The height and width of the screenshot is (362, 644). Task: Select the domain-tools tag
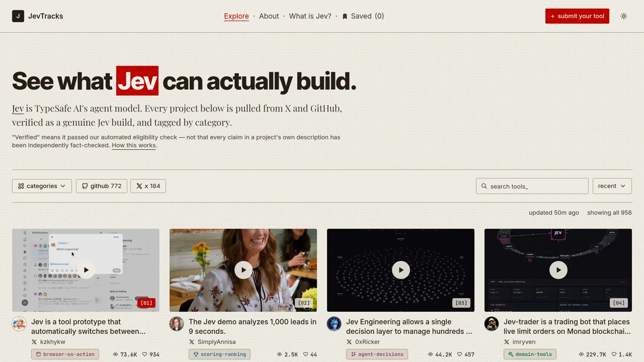pos(530,354)
